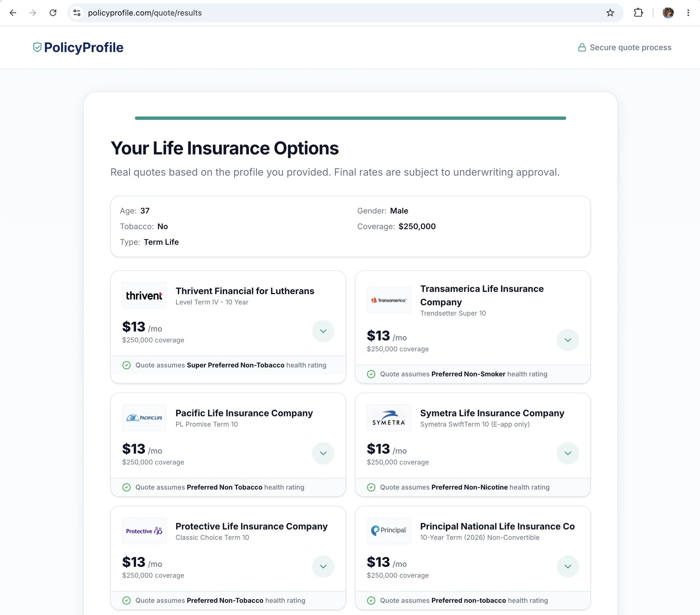Viewport: 700px width, 615px height.
Task: Click the check icon on Transamerica health rating
Action: (x=371, y=374)
